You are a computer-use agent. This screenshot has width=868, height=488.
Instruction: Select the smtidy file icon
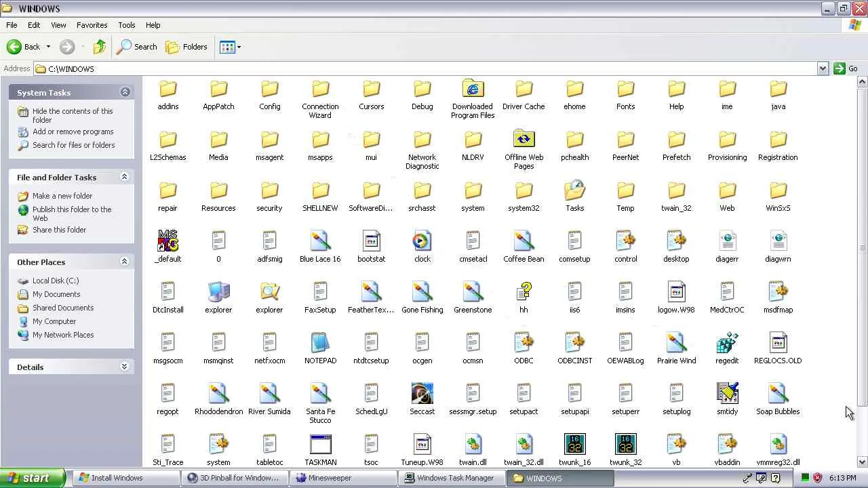coord(727,394)
